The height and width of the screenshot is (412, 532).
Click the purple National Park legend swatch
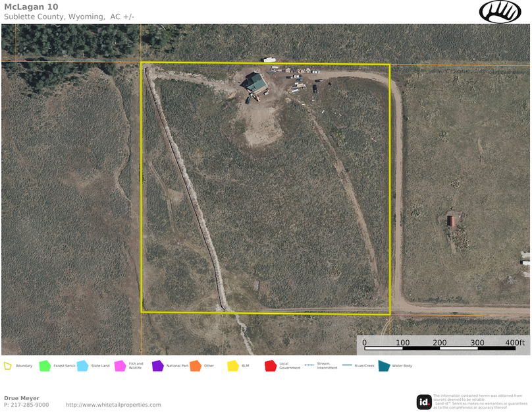[x=157, y=365]
